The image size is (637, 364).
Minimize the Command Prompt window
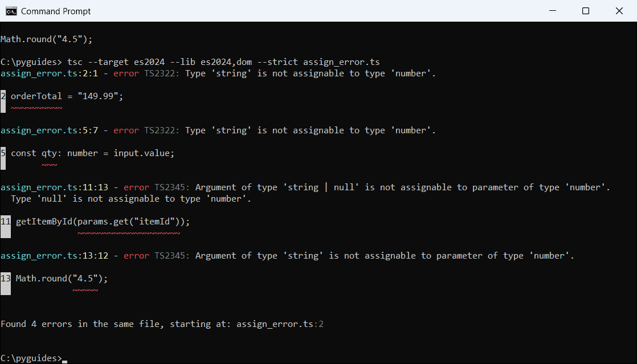pyautogui.click(x=553, y=11)
